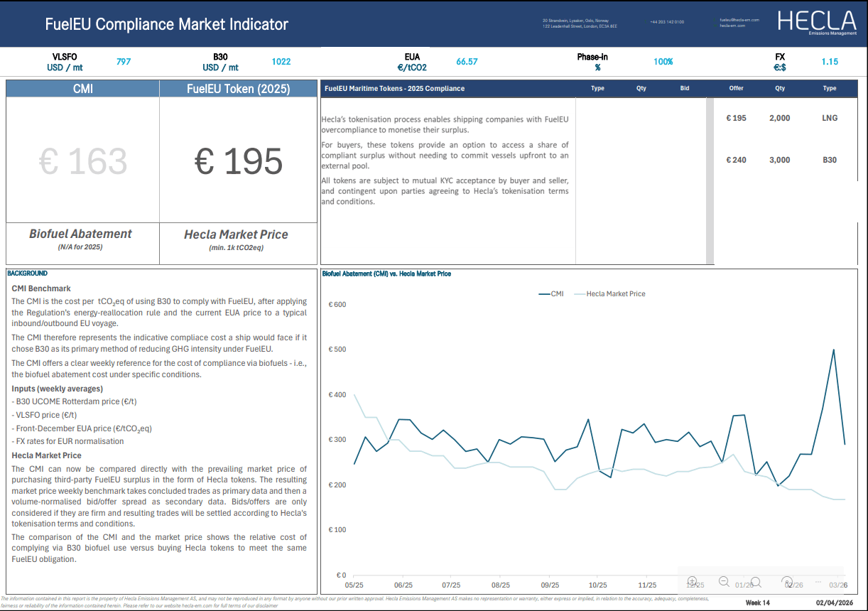This screenshot has width=868, height=611.
Task: Click the BACKGROUND section heading
Action: click(x=27, y=274)
